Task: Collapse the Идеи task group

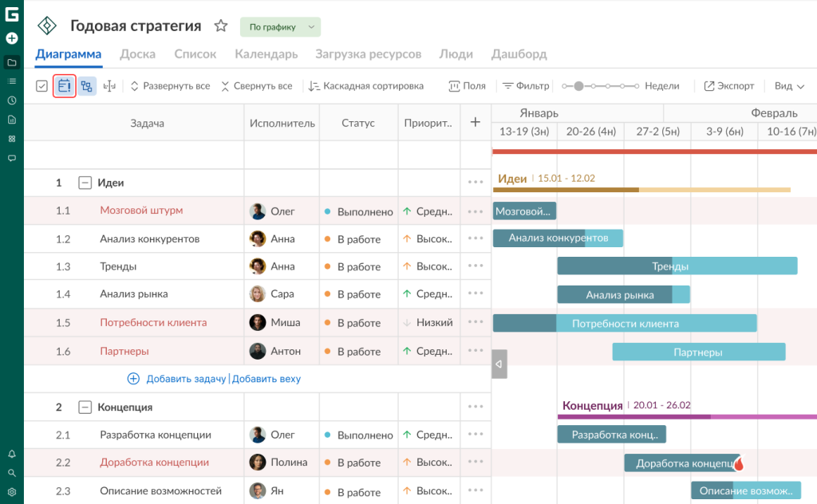Action: click(85, 182)
